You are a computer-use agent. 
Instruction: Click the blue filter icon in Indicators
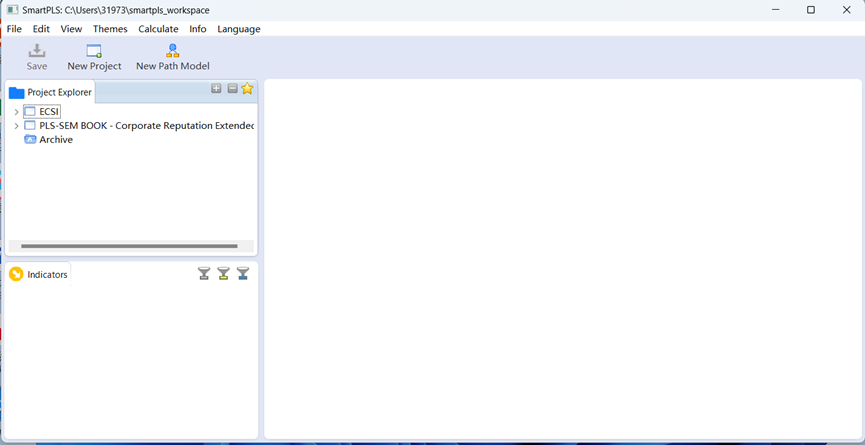point(243,274)
